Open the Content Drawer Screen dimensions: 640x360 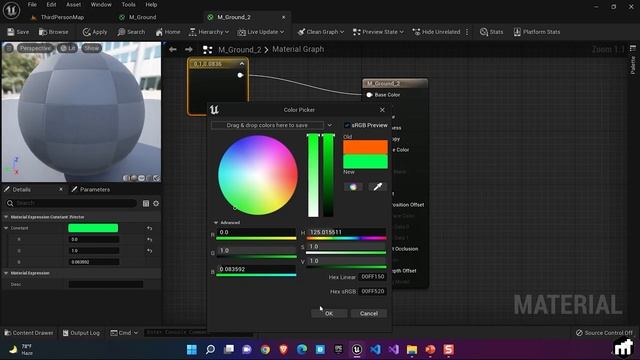(29, 333)
